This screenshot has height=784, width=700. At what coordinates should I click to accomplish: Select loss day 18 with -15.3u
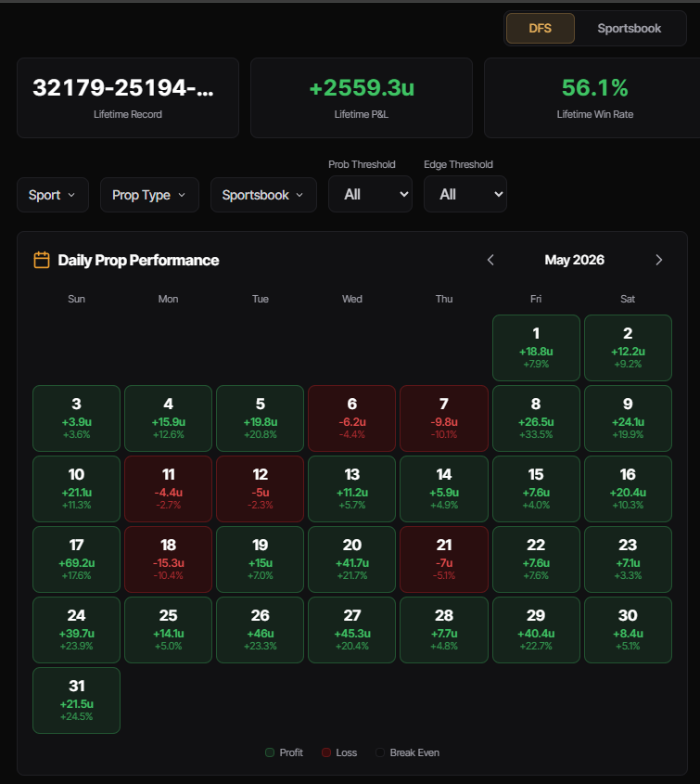(169, 559)
